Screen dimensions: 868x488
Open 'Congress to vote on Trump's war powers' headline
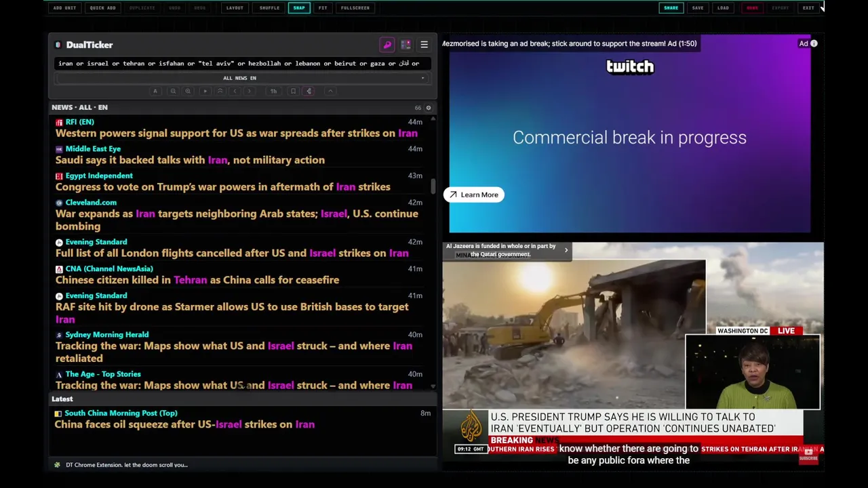[223, 187]
